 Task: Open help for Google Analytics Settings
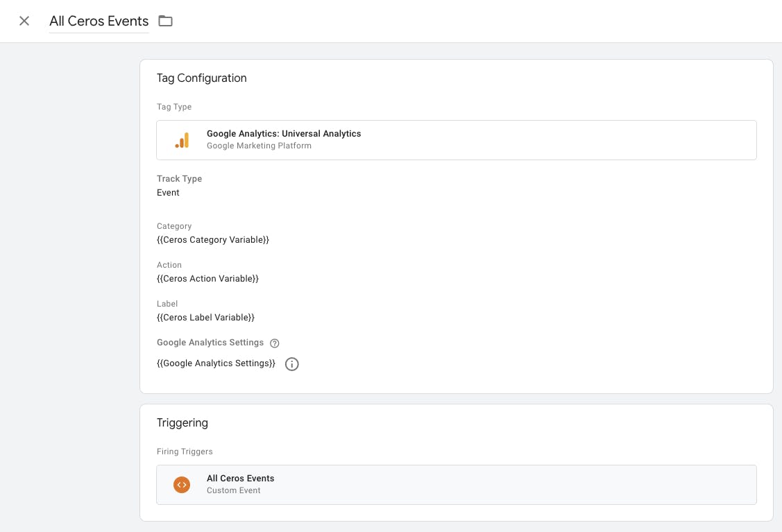(x=275, y=343)
